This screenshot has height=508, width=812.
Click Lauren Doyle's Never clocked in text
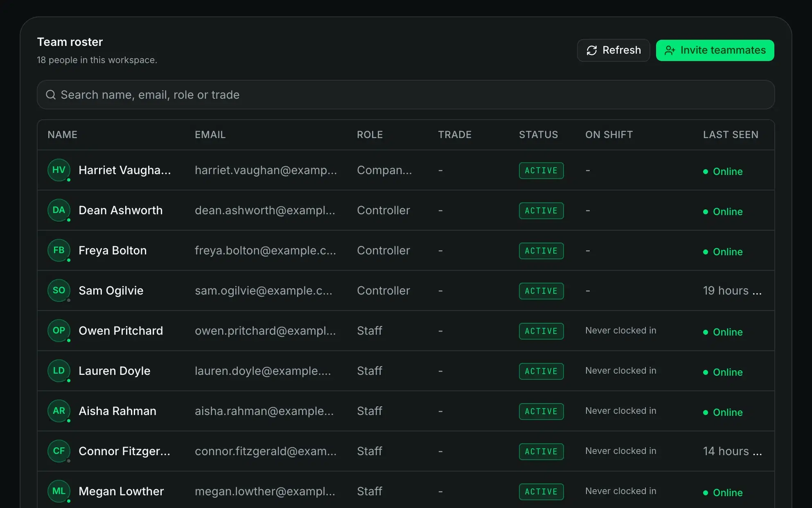pos(620,371)
